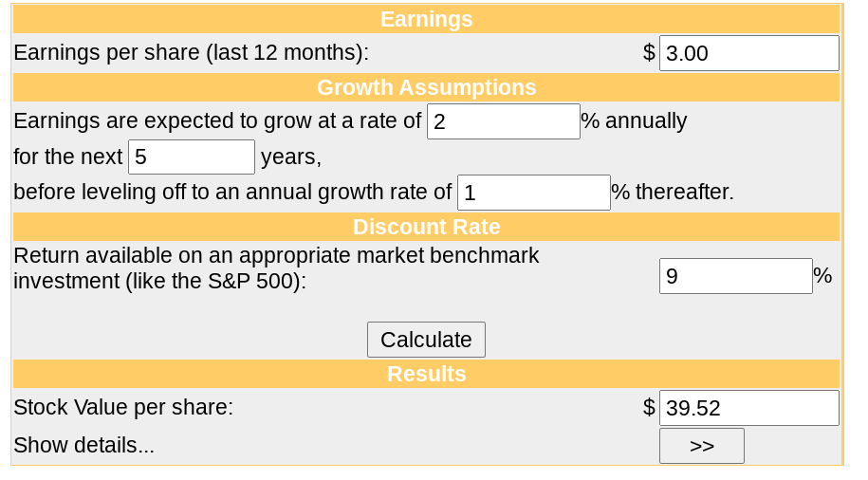Viewport: 868px width, 480px height.
Task: Click the Discount Rate section header
Action: coord(426,227)
